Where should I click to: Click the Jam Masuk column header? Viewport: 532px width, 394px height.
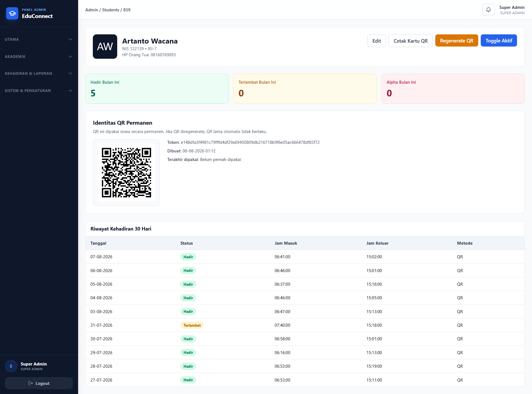click(286, 243)
